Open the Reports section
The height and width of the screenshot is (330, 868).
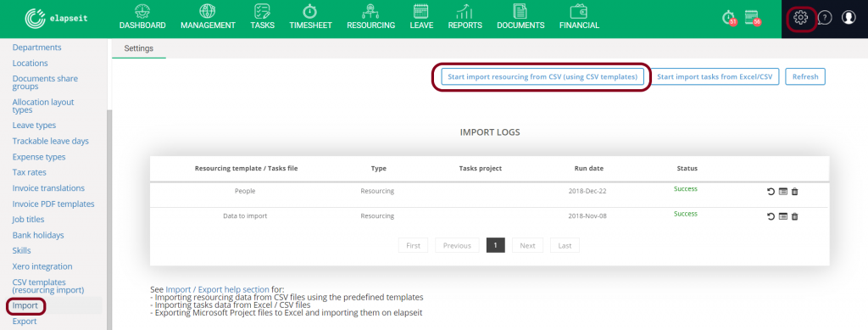click(x=465, y=17)
